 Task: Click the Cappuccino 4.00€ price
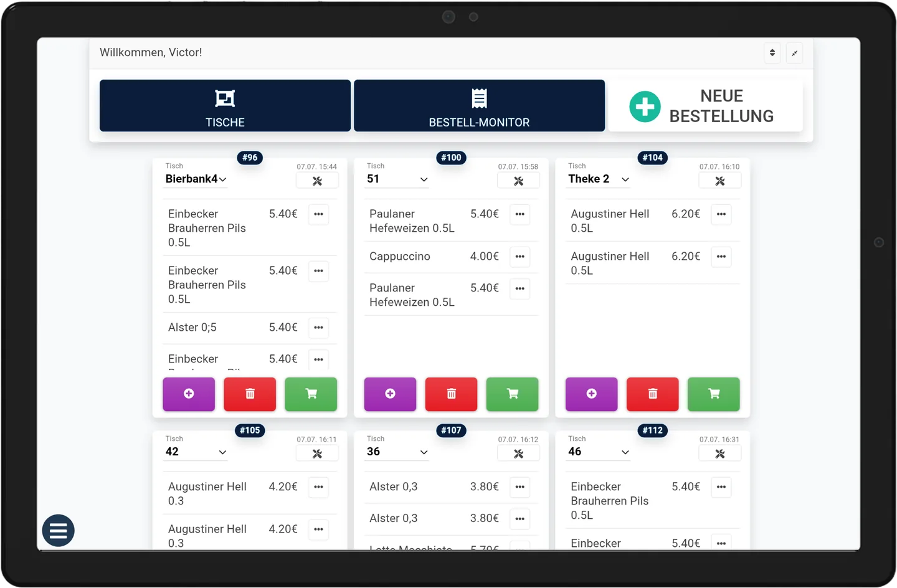(x=485, y=257)
